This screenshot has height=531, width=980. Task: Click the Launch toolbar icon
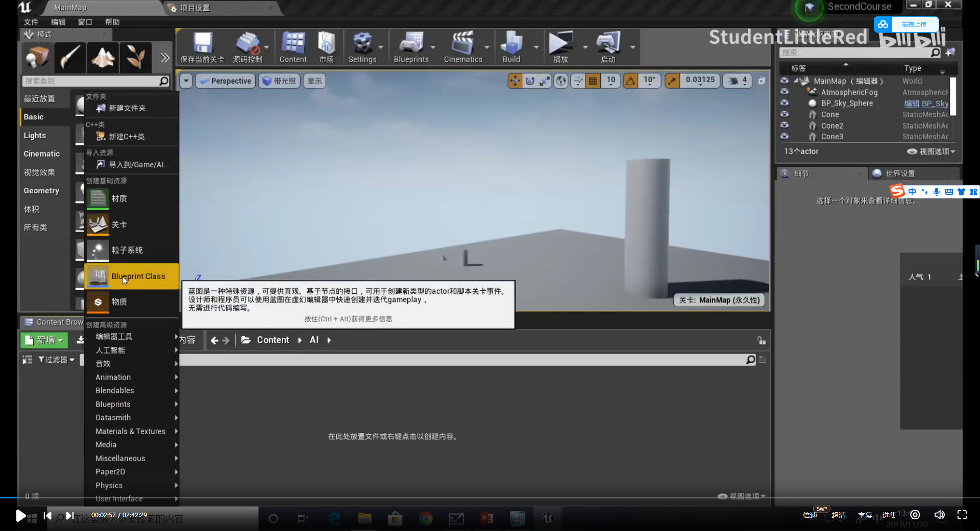pos(608,47)
